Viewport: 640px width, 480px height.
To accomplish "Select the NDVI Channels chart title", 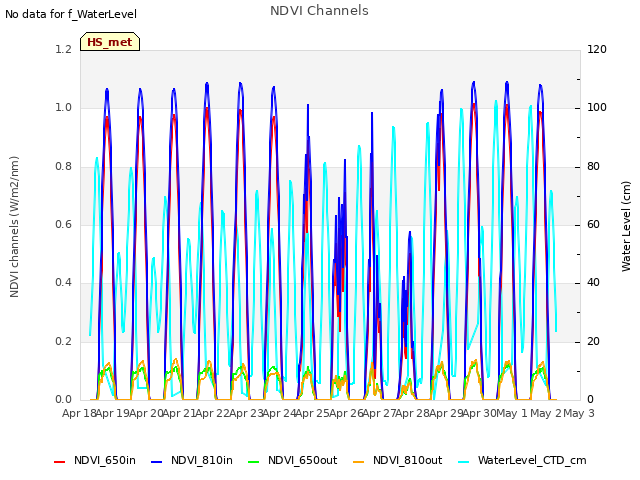I will point(319,11).
